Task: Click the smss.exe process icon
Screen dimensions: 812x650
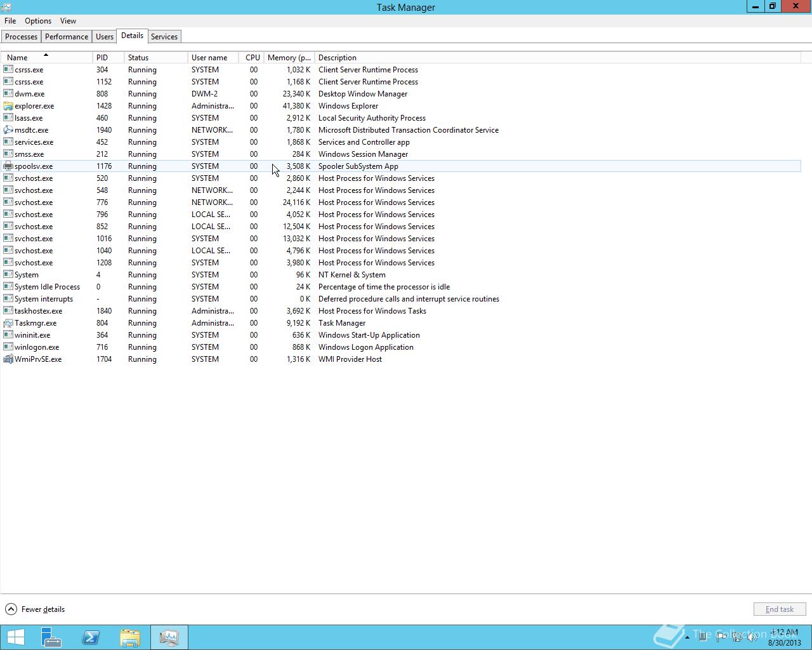Action: (8, 154)
